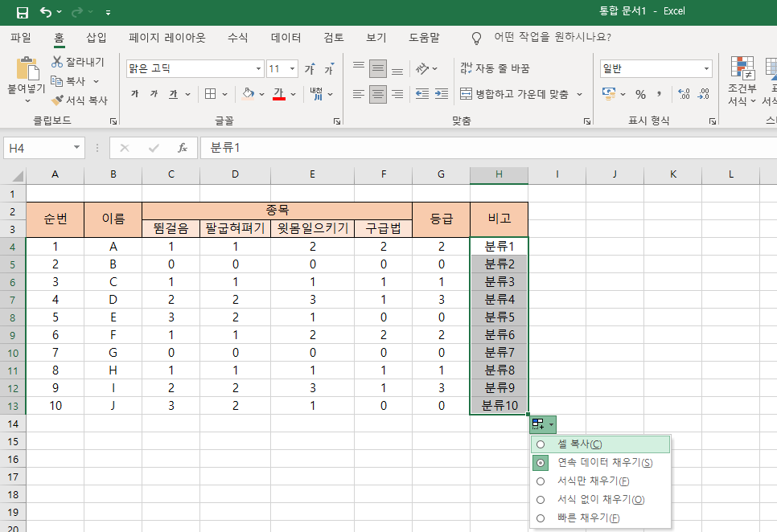Align text left icon

click(359, 93)
